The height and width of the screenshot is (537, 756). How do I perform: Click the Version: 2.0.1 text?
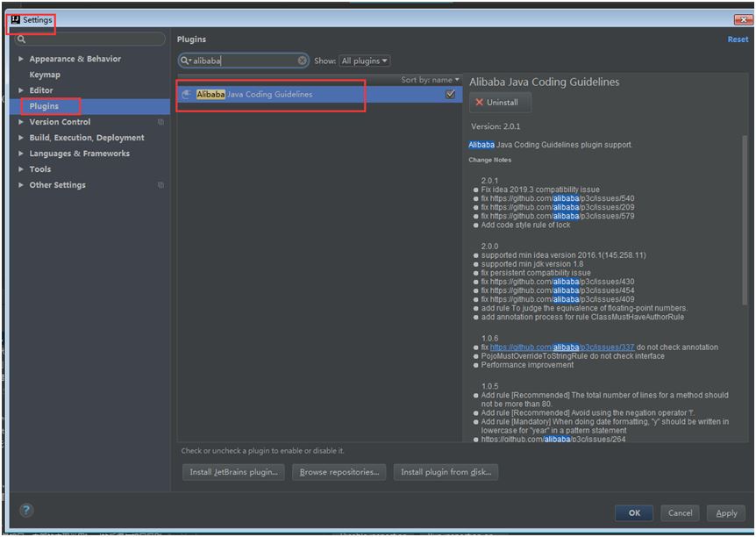click(x=496, y=127)
